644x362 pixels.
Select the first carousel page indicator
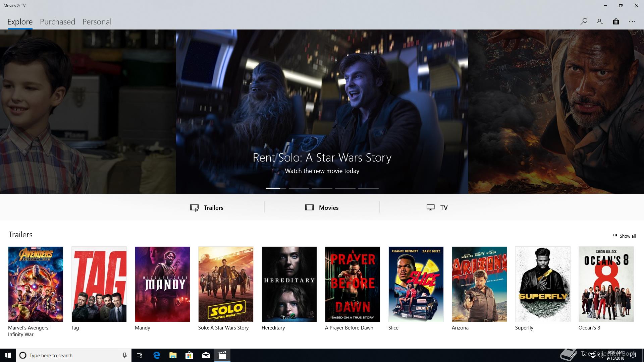276,188
